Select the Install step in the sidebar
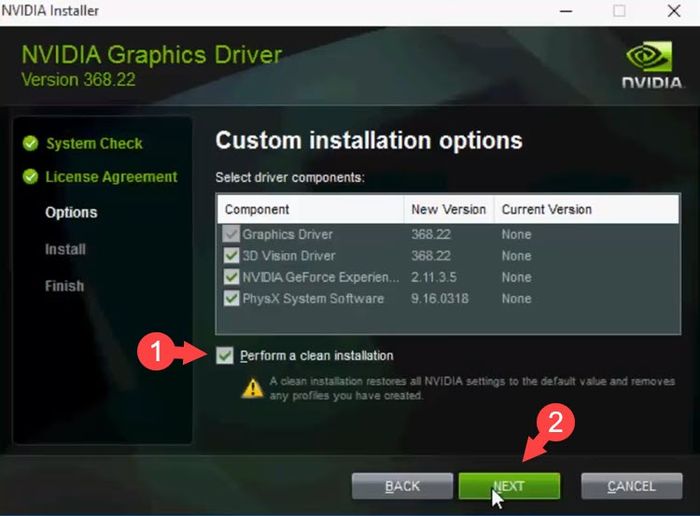The width and height of the screenshot is (700, 516). pyautogui.click(x=65, y=249)
